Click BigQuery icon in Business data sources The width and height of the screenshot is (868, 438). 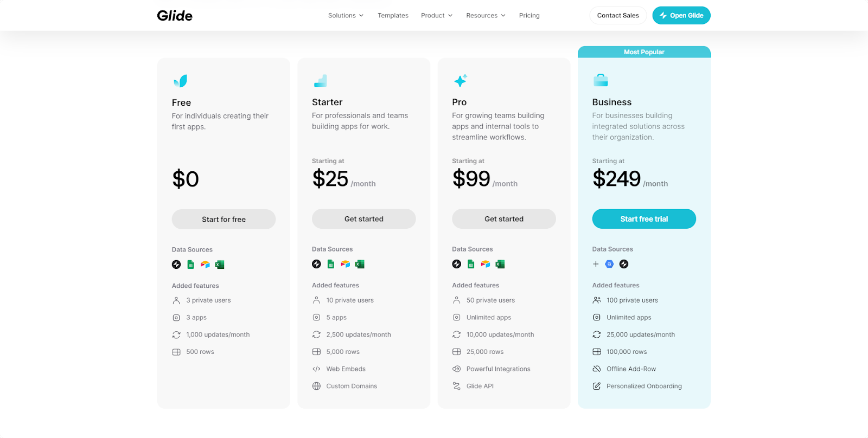(x=609, y=264)
